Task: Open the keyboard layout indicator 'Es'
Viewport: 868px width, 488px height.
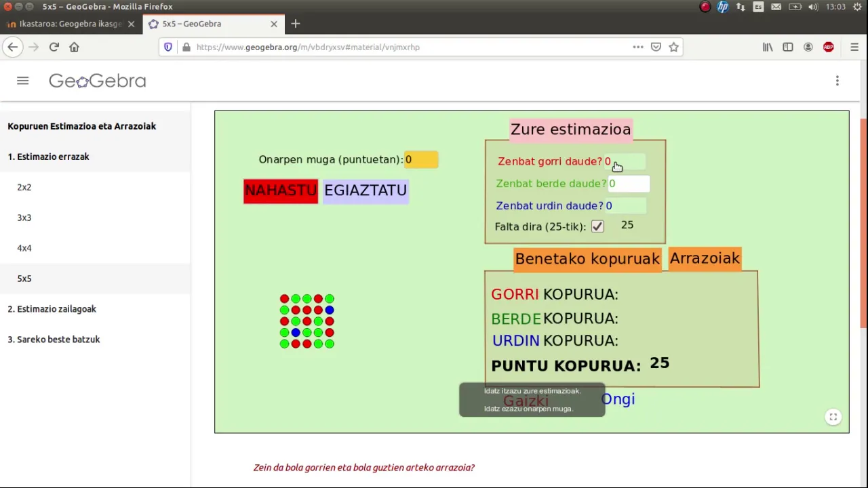Action: tap(758, 7)
